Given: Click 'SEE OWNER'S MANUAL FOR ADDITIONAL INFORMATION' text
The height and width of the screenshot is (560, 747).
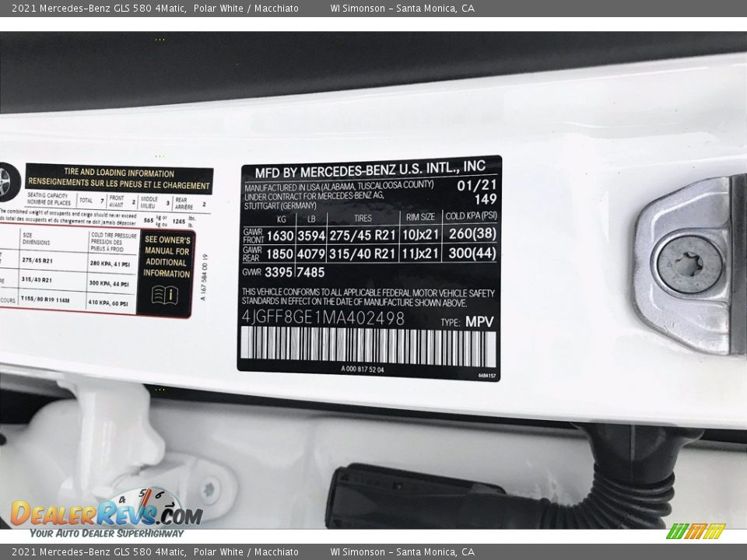Looking at the screenshot, I should (x=167, y=257).
